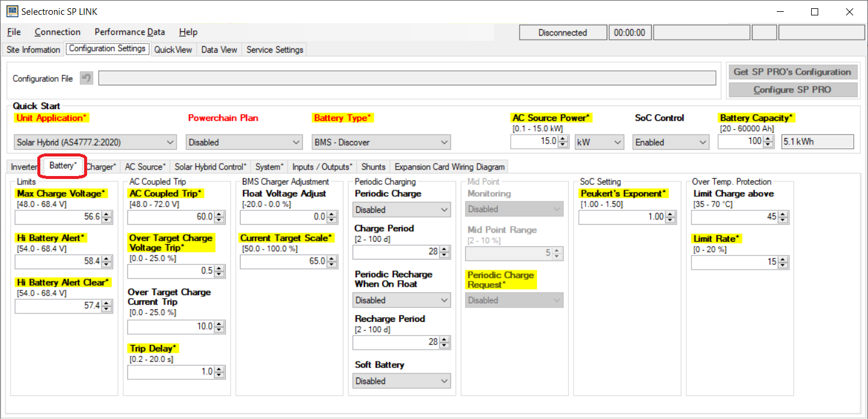Select the Solar Hybrid Control tab
Screen dimensions: 868x419
tap(210, 167)
